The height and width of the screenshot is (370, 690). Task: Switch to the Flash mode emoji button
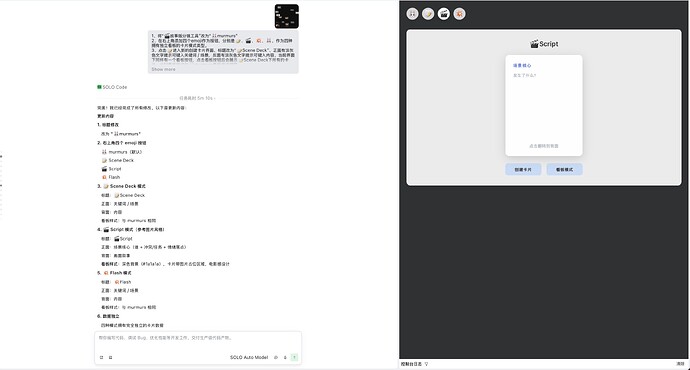459,14
